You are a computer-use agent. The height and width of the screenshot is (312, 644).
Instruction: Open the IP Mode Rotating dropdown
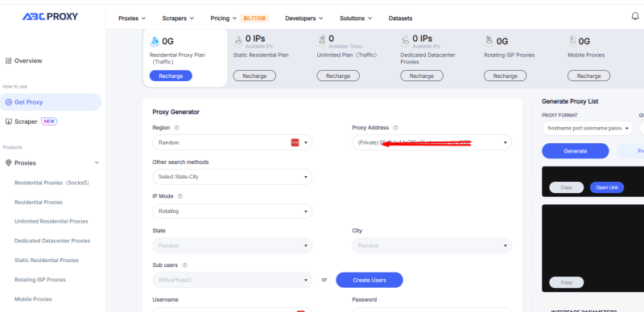pyautogui.click(x=232, y=211)
